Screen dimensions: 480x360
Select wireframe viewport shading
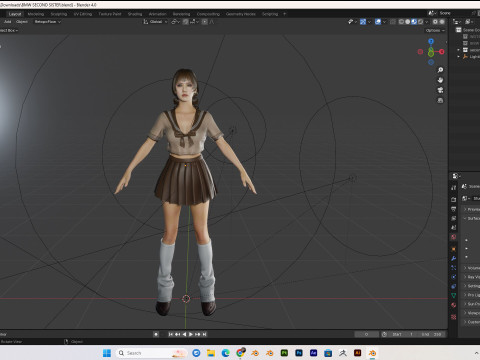pos(401,22)
